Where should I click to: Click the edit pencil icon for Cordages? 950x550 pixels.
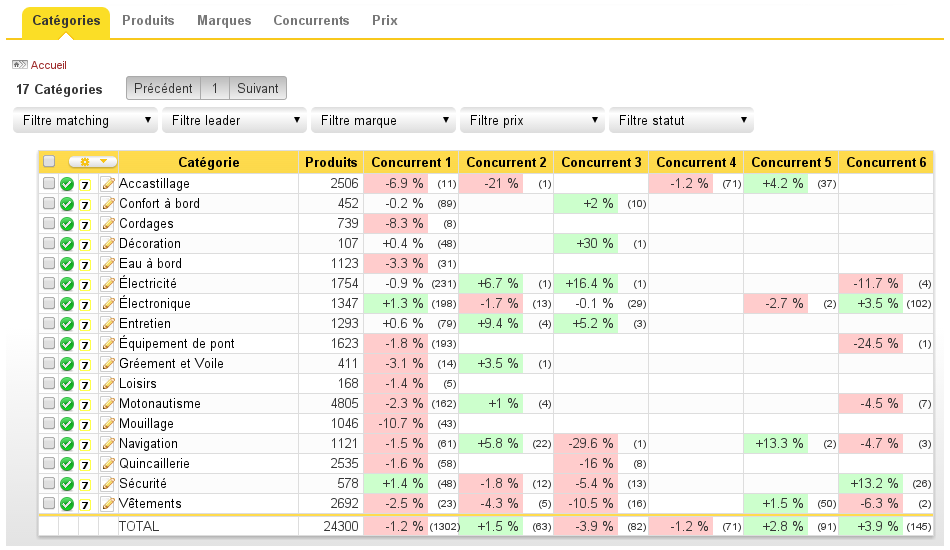[x=108, y=224]
